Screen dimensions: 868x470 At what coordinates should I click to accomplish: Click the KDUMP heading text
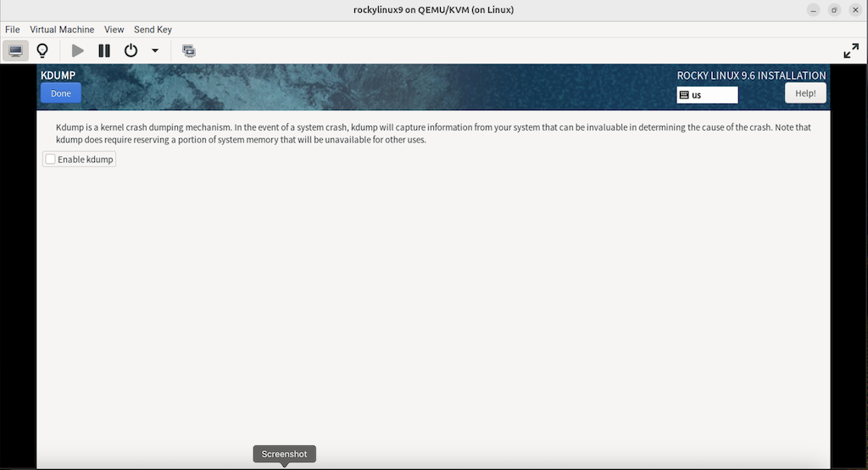58,76
